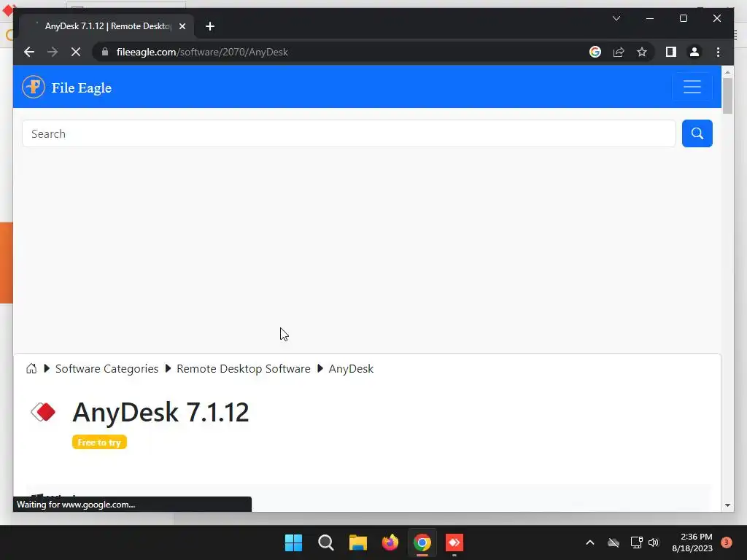Click the File Eagle logo icon

click(34, 87)
